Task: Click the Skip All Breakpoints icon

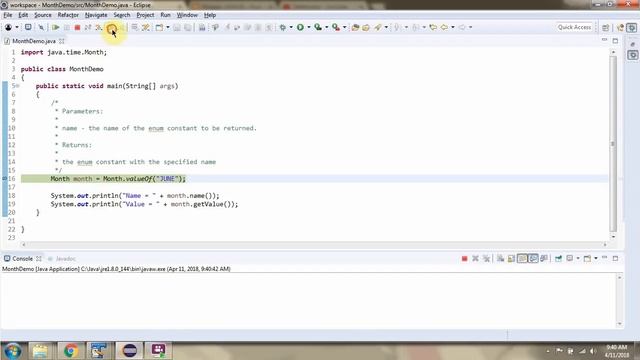Action: point(41,27)
